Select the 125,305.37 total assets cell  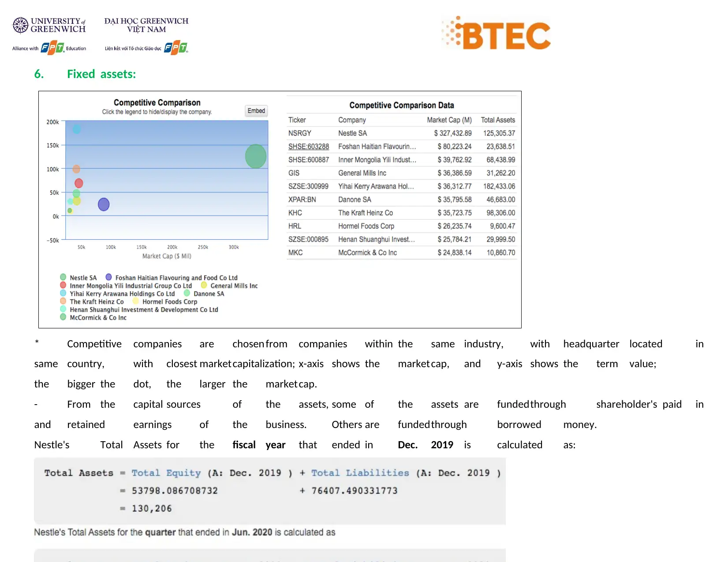point(499,133)
